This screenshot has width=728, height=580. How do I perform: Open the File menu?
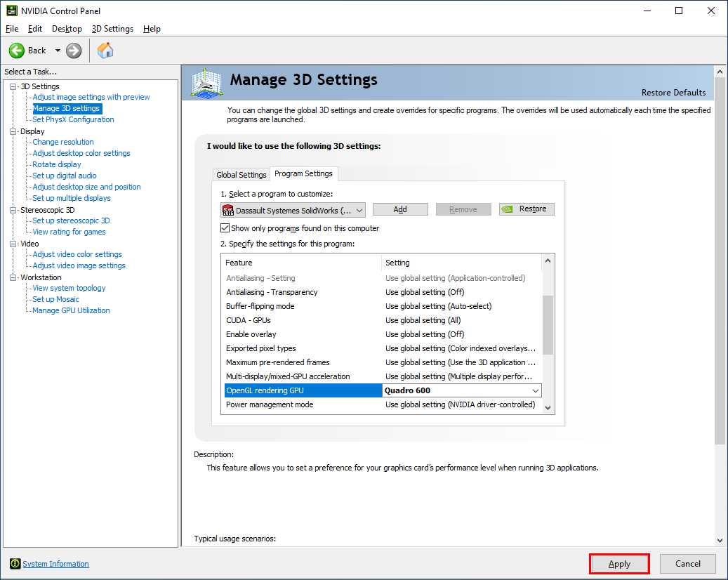tap(12, 29)
